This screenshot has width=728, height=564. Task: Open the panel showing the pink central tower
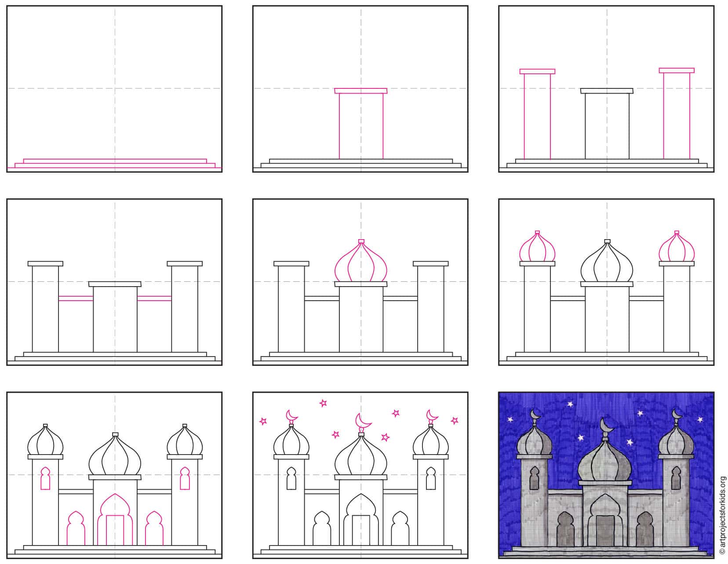point(360,89)
